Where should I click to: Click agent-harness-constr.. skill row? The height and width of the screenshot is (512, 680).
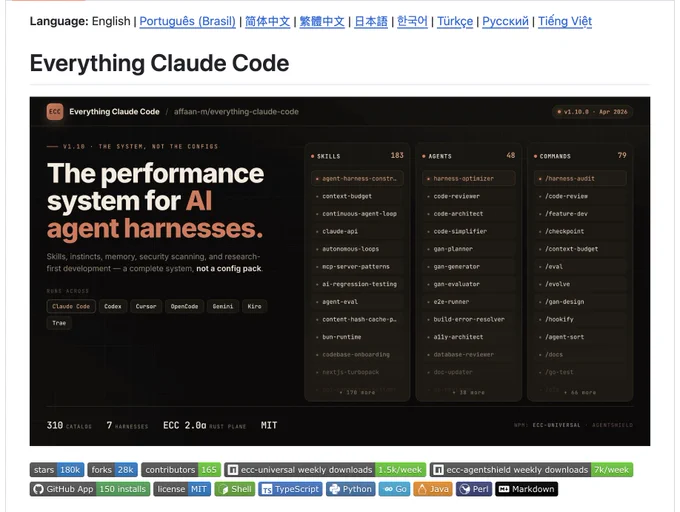[x=357, y=179]
